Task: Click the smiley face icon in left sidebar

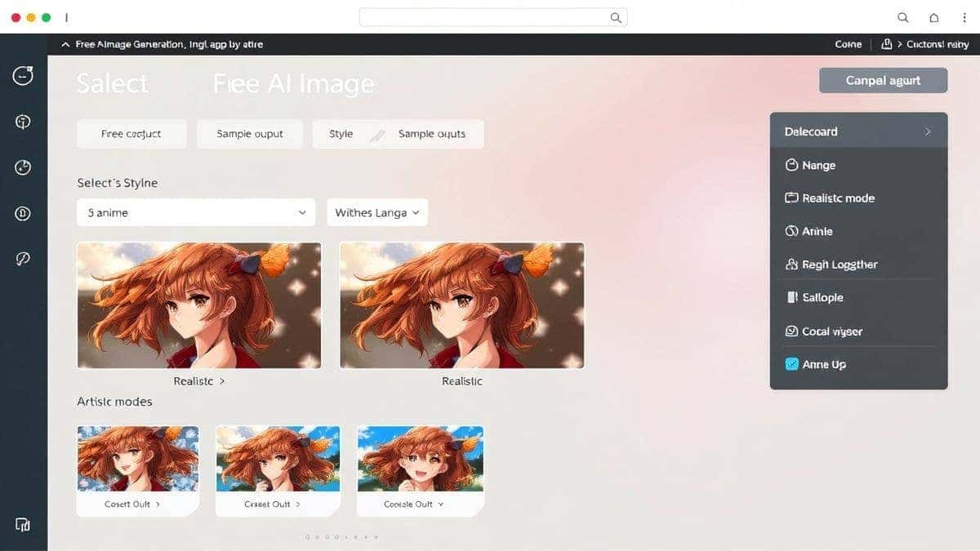Action: click(23, 76)
